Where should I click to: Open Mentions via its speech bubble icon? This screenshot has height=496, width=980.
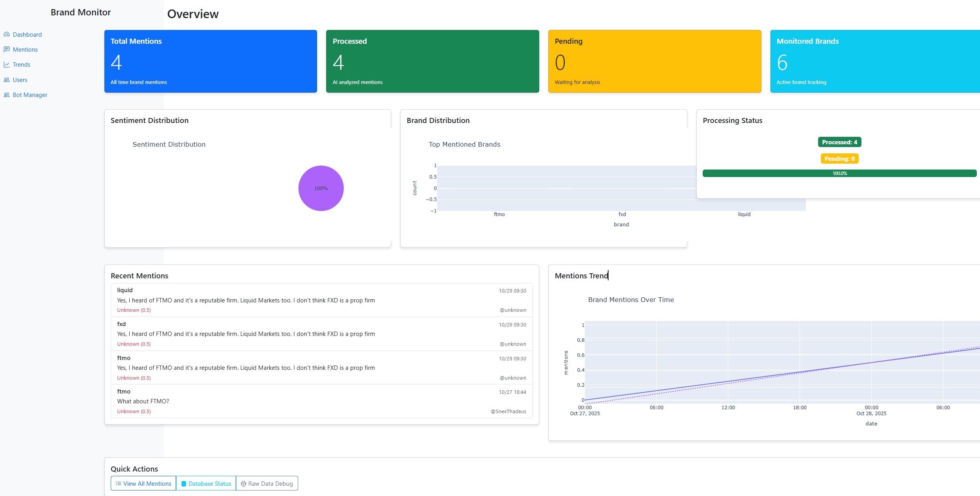(7, 49)
